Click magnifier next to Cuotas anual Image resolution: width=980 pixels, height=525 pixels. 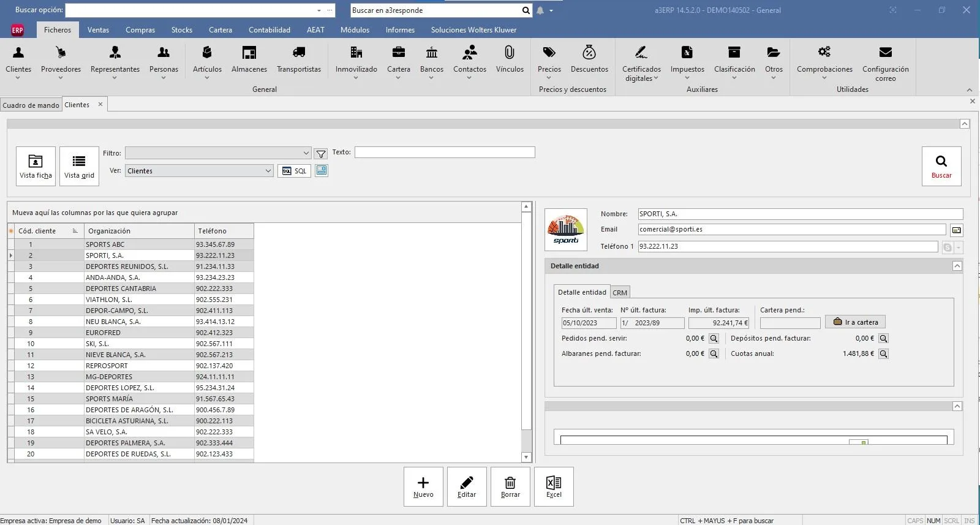point(883,354)
